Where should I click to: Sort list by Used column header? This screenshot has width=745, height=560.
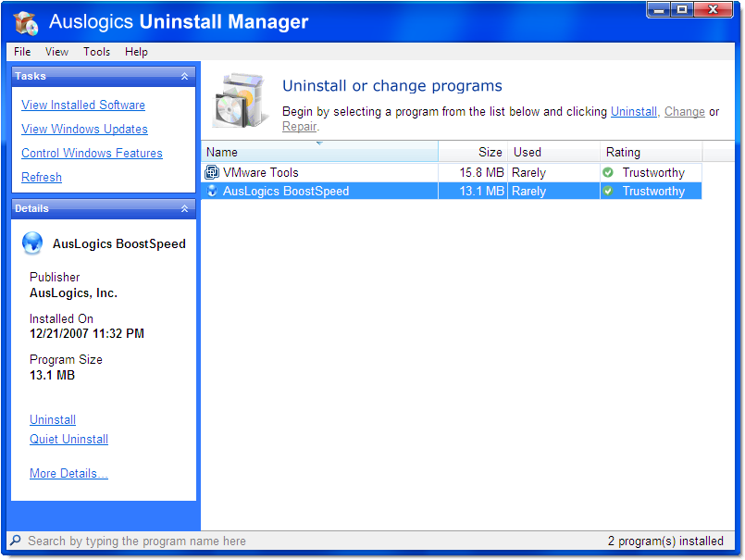coord(553,152)
